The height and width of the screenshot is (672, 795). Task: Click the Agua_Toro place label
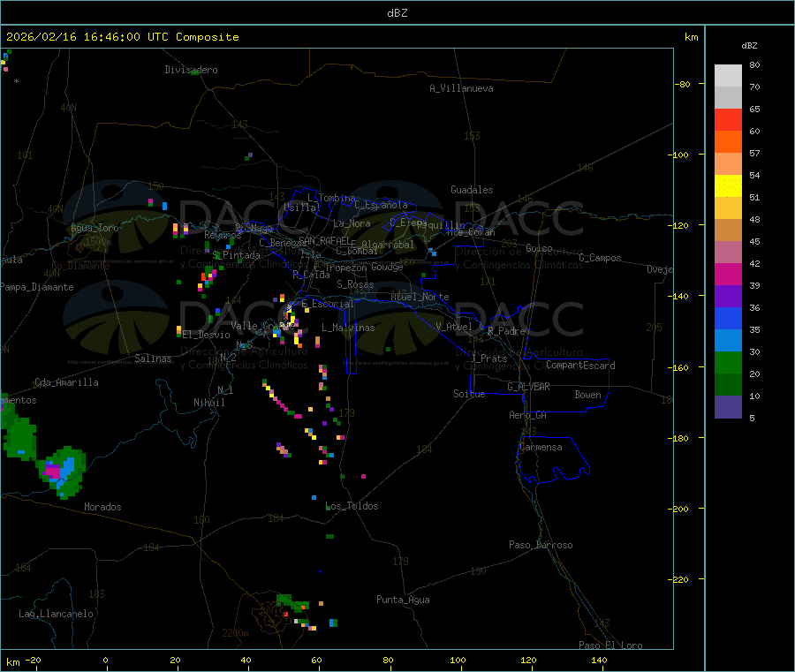pyautogui.click(x=95, y=228)
